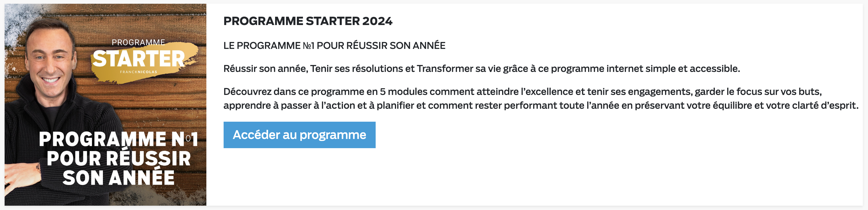Click the subtitle LE PROGRAMME №1 POUR RÉUSSIR SON ANNÉE
Image resolution: width=868 pixels, height=210 pixels.
coord(334,45)
